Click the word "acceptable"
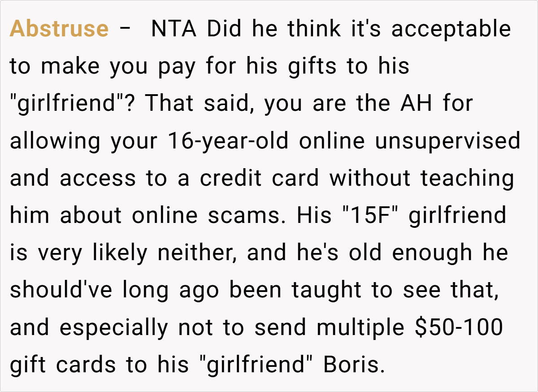The width and height of the screenshot is (538, 392). (451, 29)
